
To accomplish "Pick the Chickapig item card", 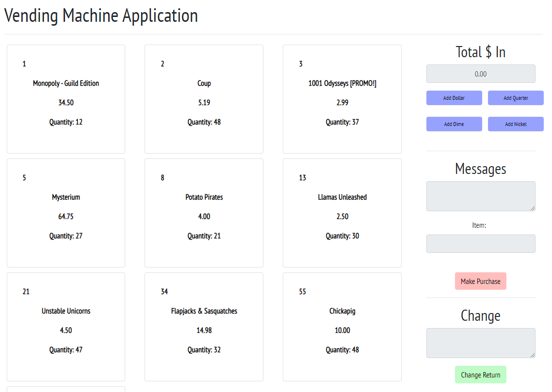I will tap(342, 327).
